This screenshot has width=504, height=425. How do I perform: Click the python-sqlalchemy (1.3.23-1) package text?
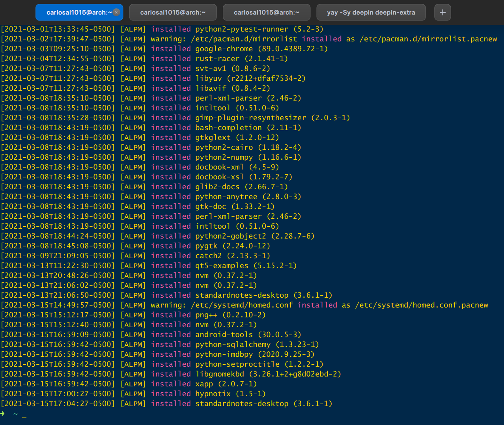click(257, 345)
